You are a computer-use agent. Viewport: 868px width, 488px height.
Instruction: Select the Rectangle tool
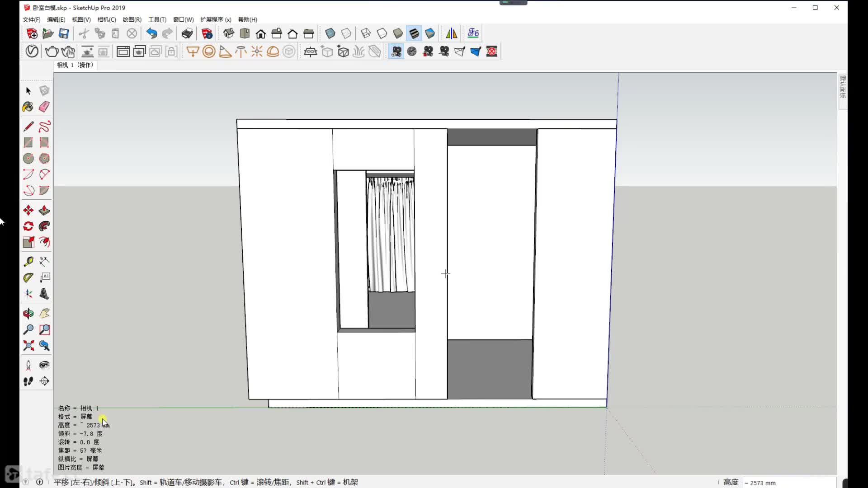[28, 143]
